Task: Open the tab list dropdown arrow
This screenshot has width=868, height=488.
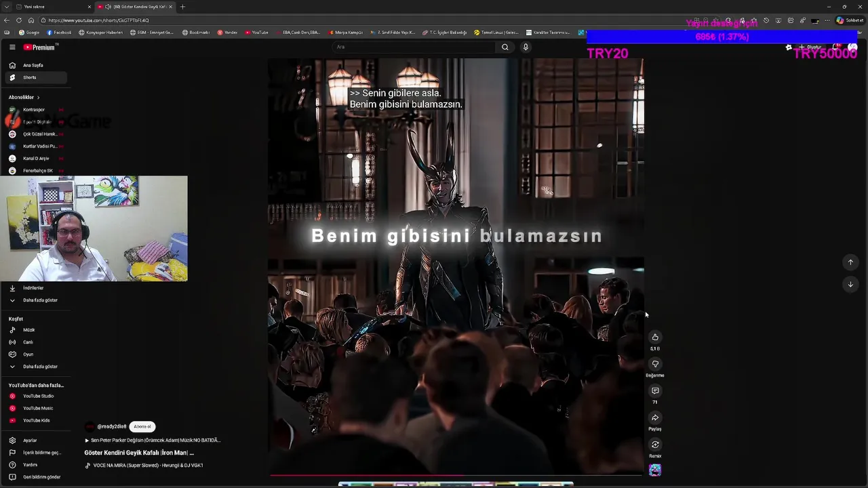Action: [6, 7]
